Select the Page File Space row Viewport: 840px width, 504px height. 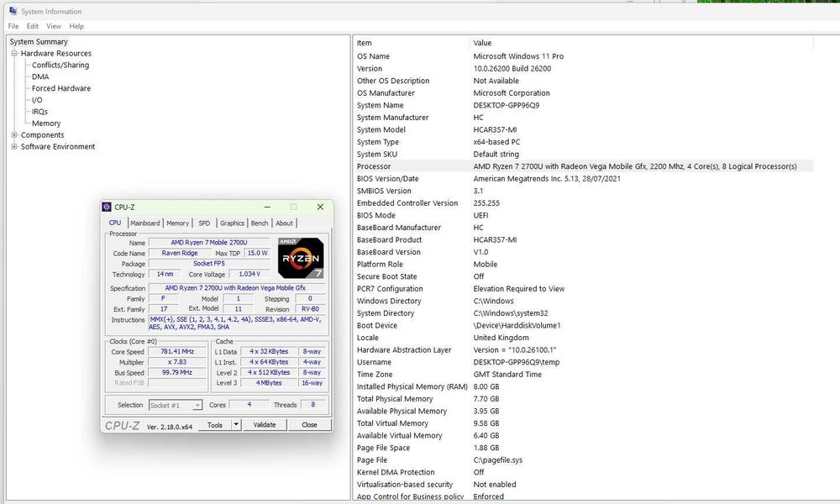[585, 448]
